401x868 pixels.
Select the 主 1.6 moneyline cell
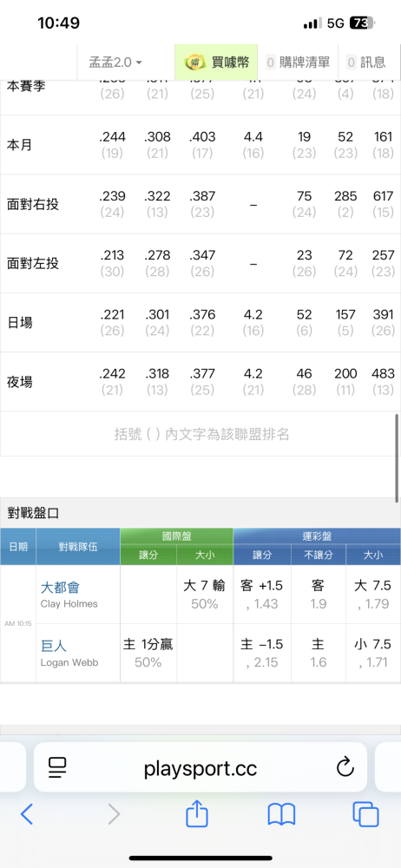tap(319, 653)
